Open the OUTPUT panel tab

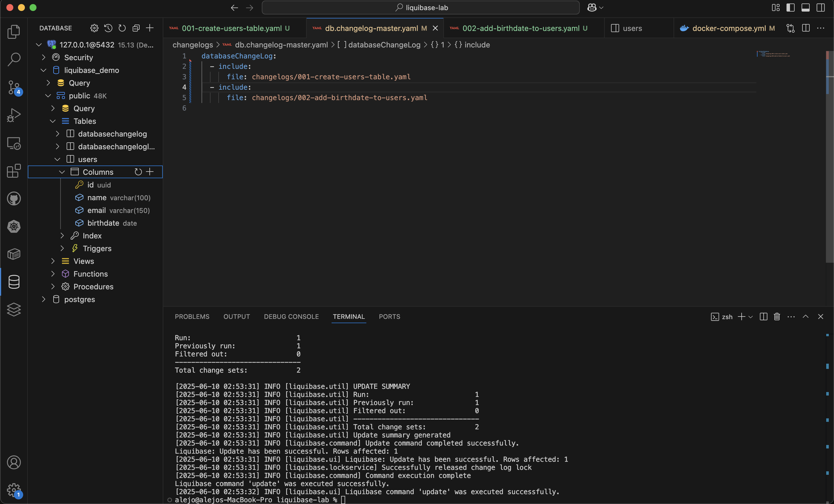(x=237, y=317)
